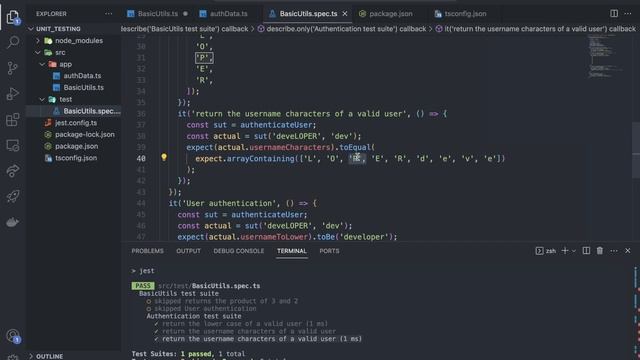
Task: Open the Source Control view
Action: point(13,68)
